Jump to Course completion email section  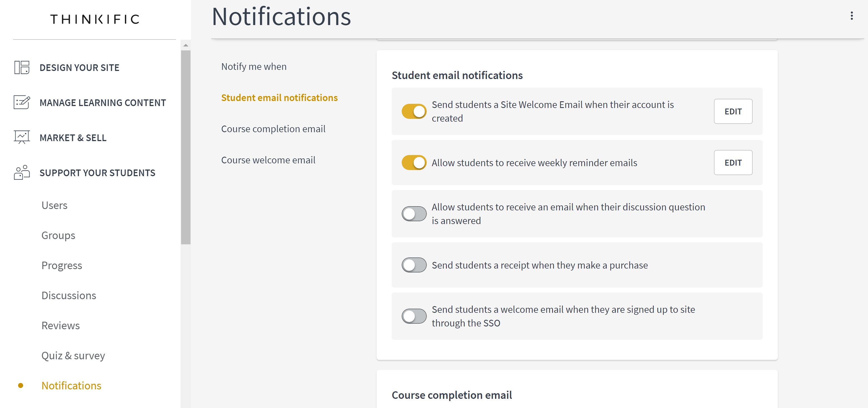273,129
